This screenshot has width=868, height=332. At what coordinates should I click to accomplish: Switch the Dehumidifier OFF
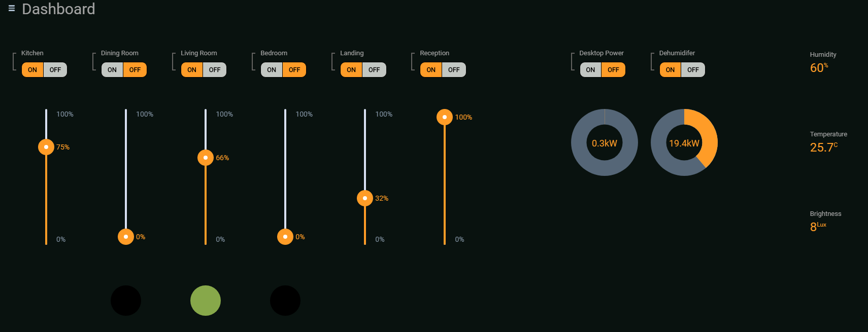[693, 70]
